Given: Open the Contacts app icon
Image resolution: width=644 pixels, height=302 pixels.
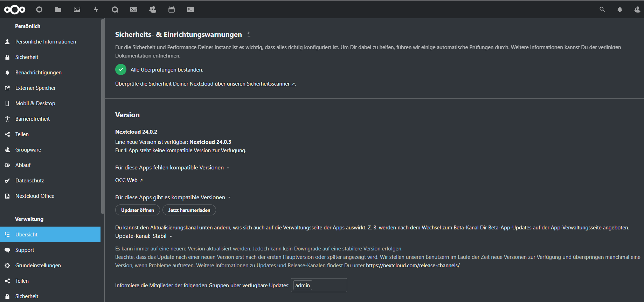Looking at the screenshot, I should pyautogui.click(x=153, y=9).
